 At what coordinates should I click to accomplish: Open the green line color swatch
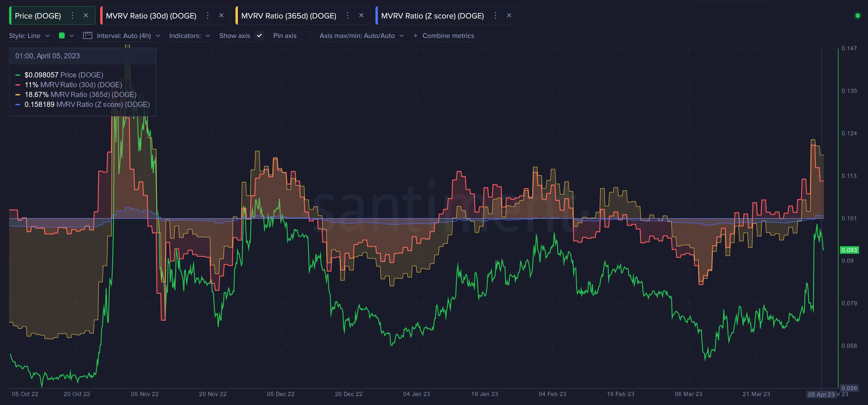point(62,35)
